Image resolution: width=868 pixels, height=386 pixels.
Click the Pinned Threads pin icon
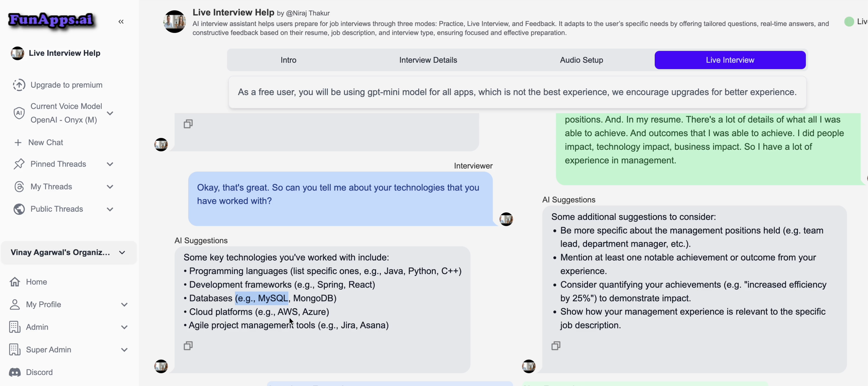[19, 164]
